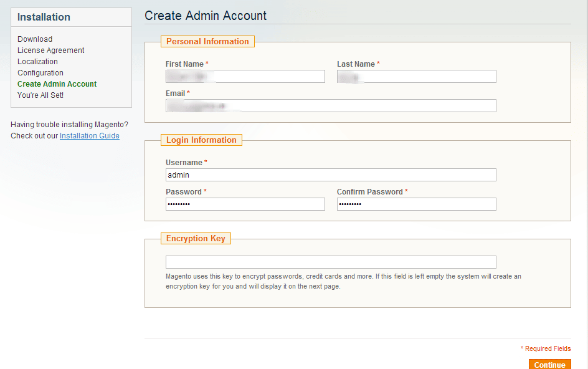Focus the Email text box
Screen dimensions: 588x369
point(331,105)
